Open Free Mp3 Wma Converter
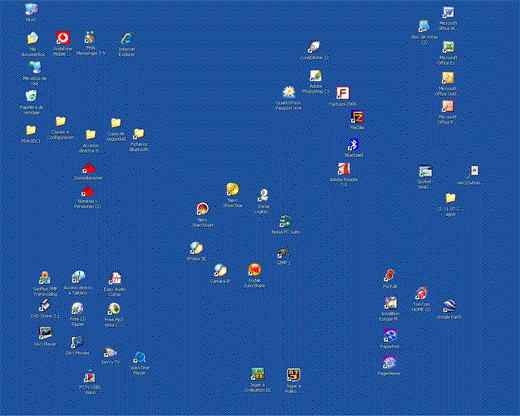Screen dimensions: 520x416 pos(114,309)
